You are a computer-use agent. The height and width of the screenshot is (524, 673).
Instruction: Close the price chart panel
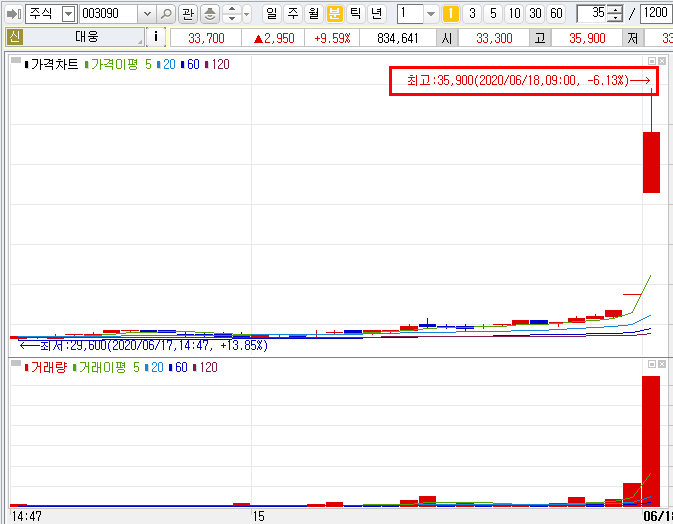coord(662,61)
